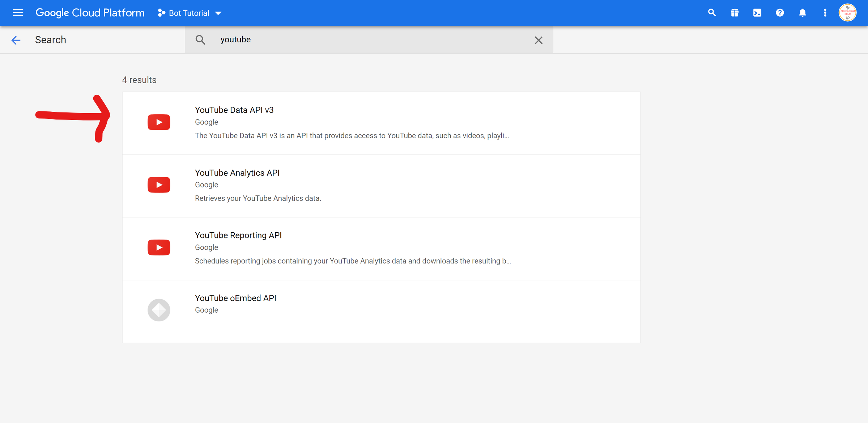This screenshot has height=423, width=868.
Task: Open the help question mark icon
Action: click(780, 13)
